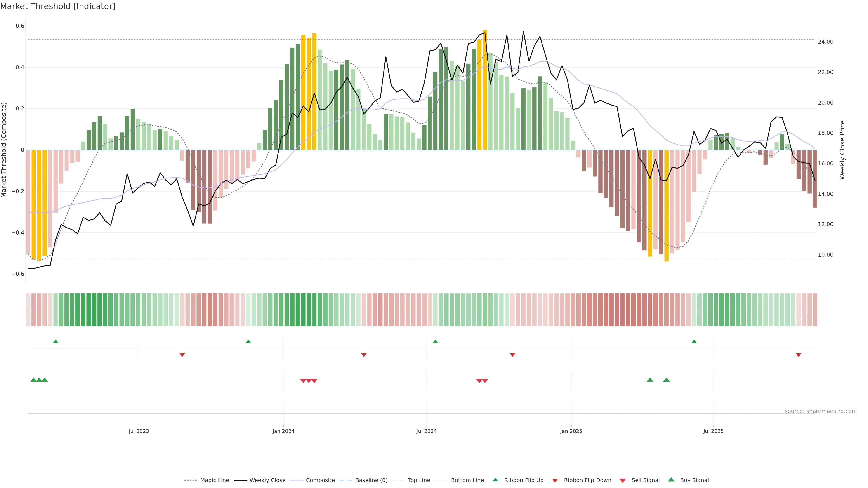Toggle the Composite legend item

[x=320, y=480]
